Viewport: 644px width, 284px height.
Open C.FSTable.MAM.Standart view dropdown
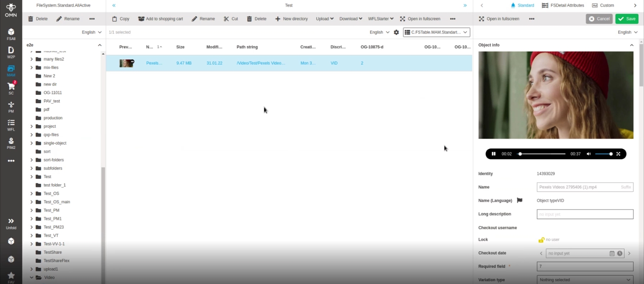(x=436, y=32)
